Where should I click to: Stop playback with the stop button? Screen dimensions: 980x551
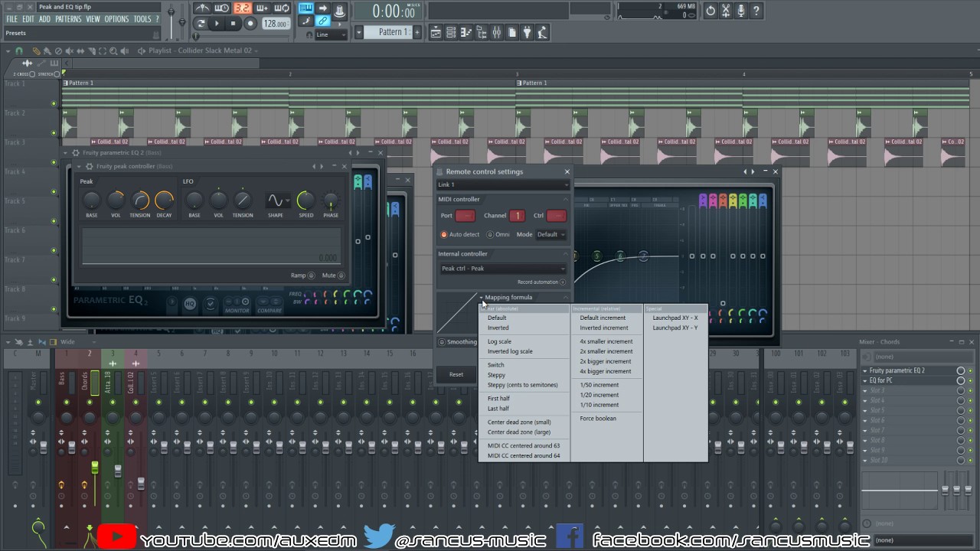tap(234, 24)
